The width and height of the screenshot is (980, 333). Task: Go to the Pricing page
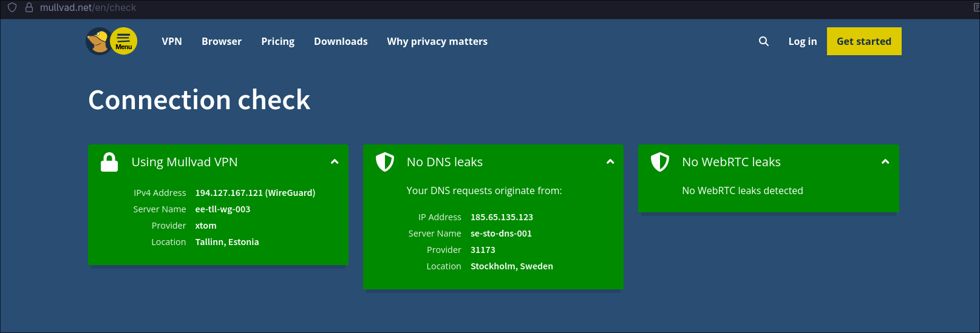pyautogui.click(x=277, y=41)
